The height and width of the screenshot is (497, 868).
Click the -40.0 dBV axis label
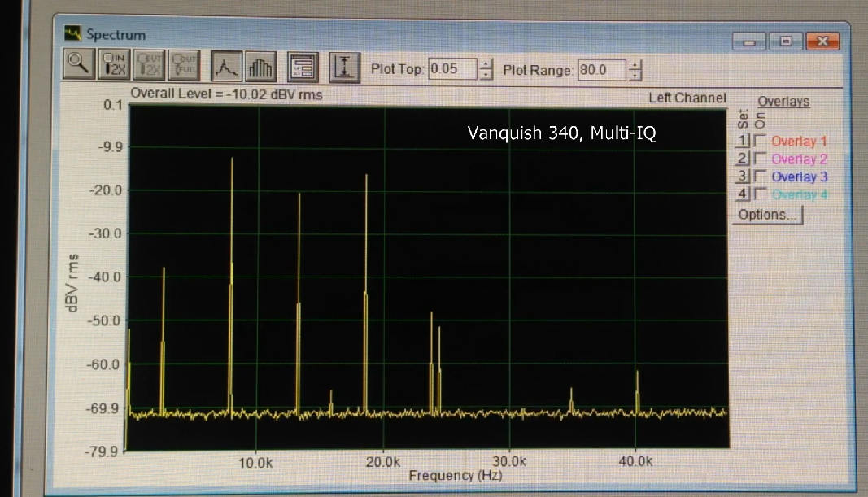(105, 277)
